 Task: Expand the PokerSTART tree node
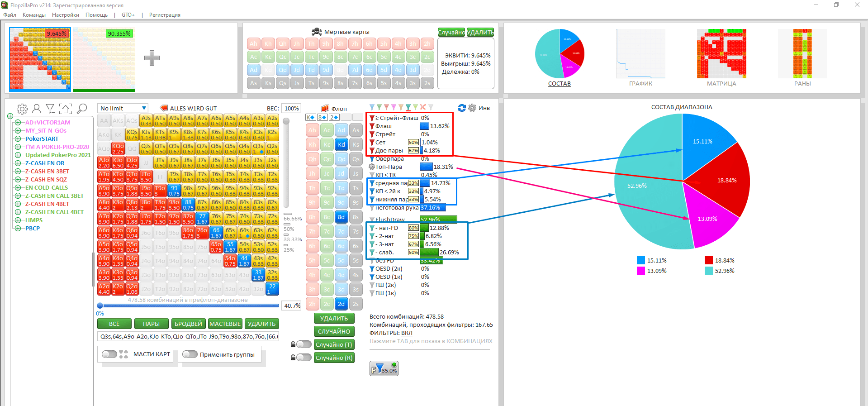(18, 139)
